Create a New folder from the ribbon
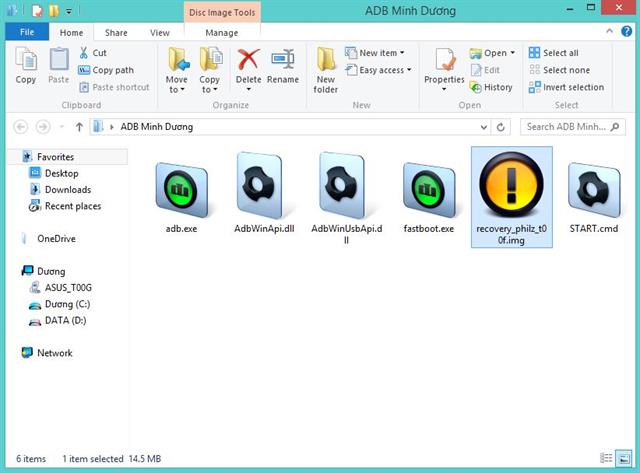Screen dimensions: 640x473 tap(326, 70)
